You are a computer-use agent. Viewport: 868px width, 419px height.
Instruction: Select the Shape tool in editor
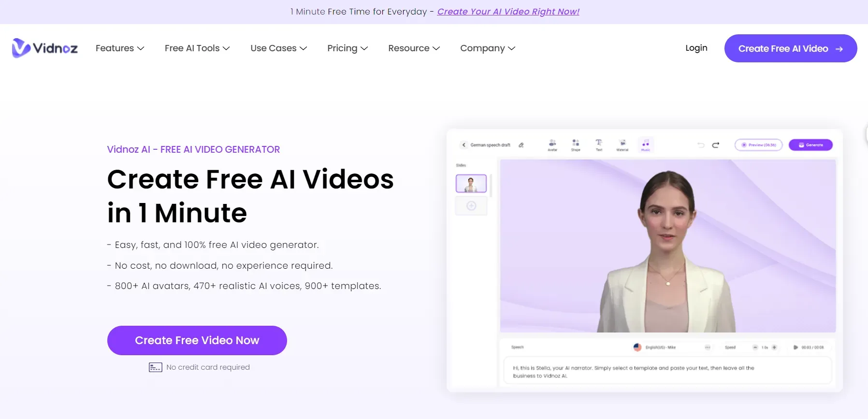tap(576, 145)
